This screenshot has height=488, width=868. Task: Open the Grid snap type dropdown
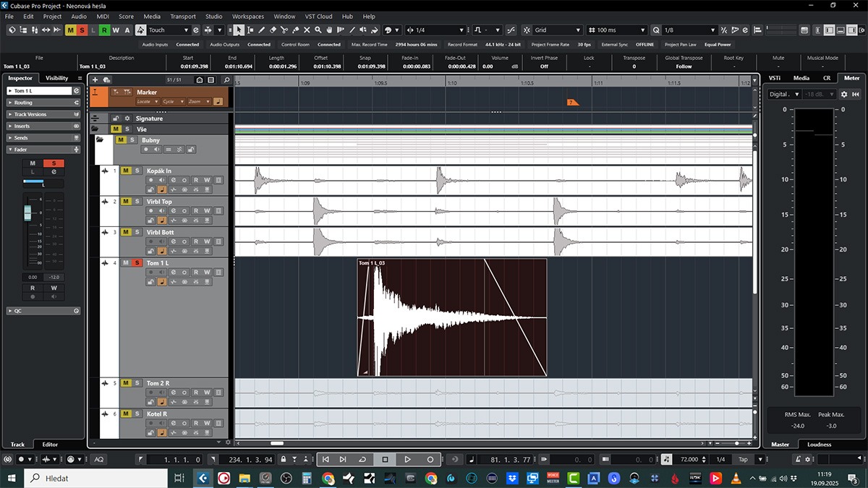(x=577, y=30)
